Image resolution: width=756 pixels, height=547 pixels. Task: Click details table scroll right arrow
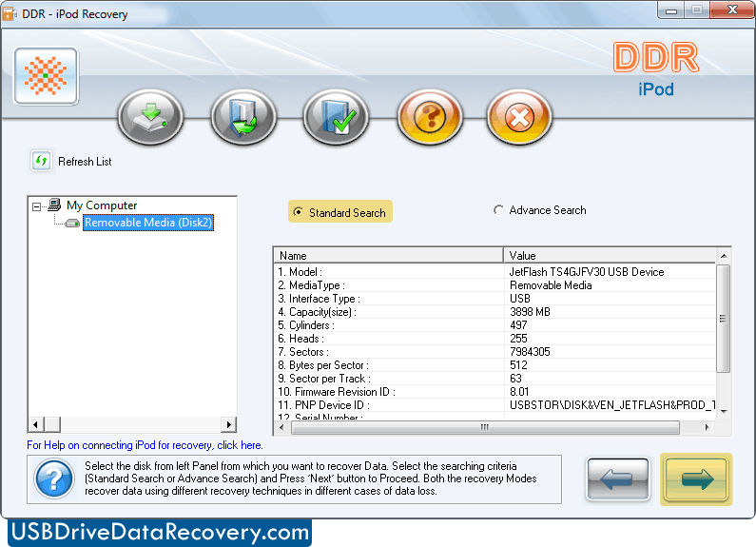(x=707, y=427)
